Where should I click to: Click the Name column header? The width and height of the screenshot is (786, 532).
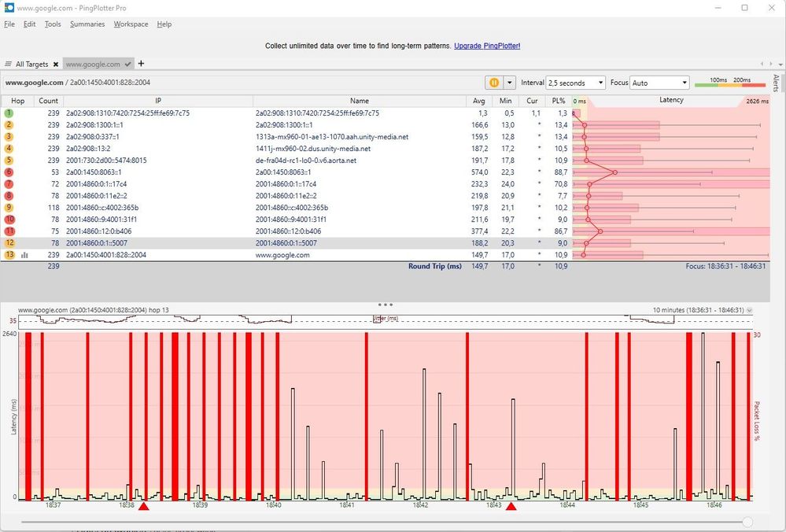point(360,101)
